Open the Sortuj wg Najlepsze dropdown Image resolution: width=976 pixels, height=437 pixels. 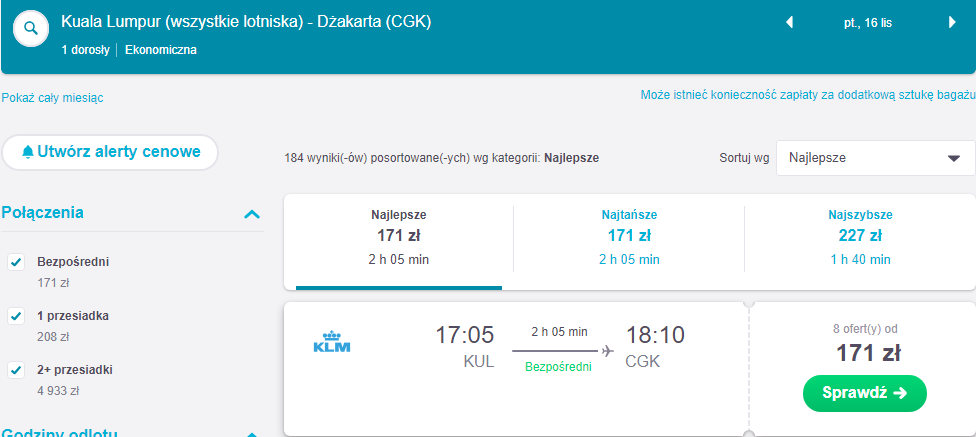pyautogui.click(x=875, y=158)
